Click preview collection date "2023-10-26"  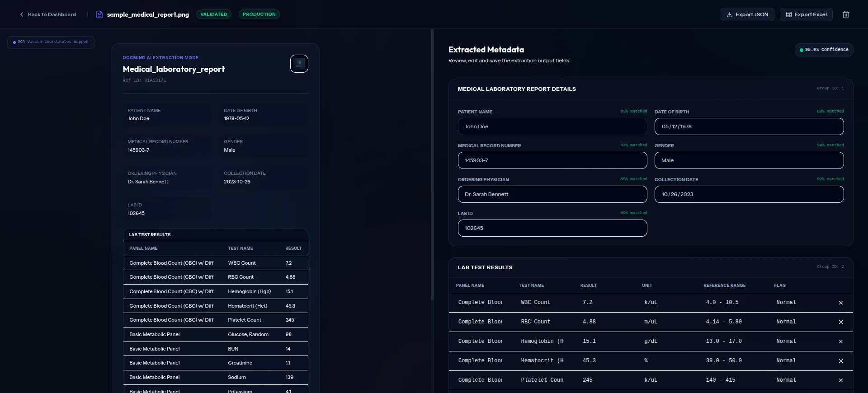point(237,182)
